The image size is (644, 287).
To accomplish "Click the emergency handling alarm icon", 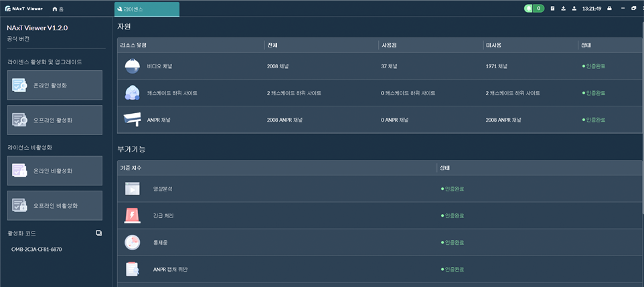I will point(132,215).
